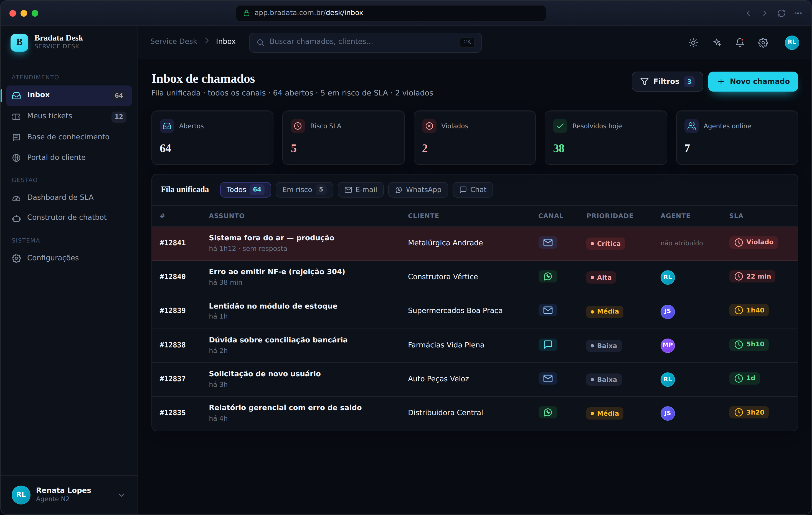Click the 1d SLA badge

pyautogui.click(x=744, y=378)
